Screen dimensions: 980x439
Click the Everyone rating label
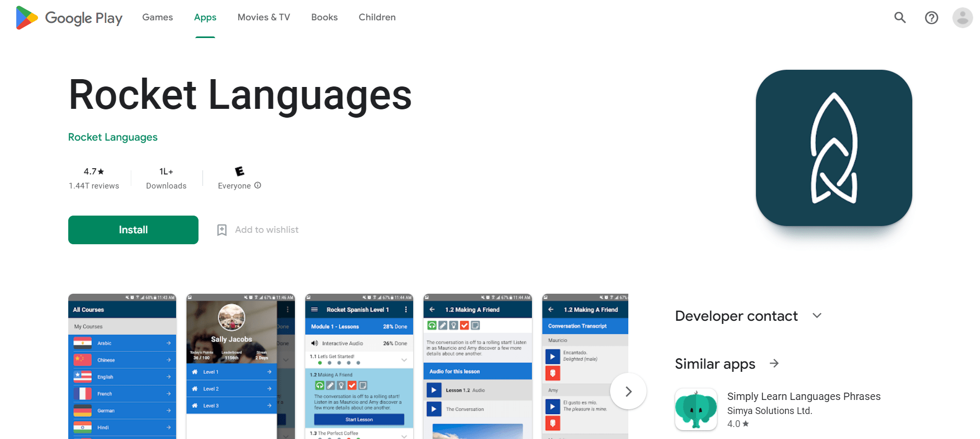[234, 186]
